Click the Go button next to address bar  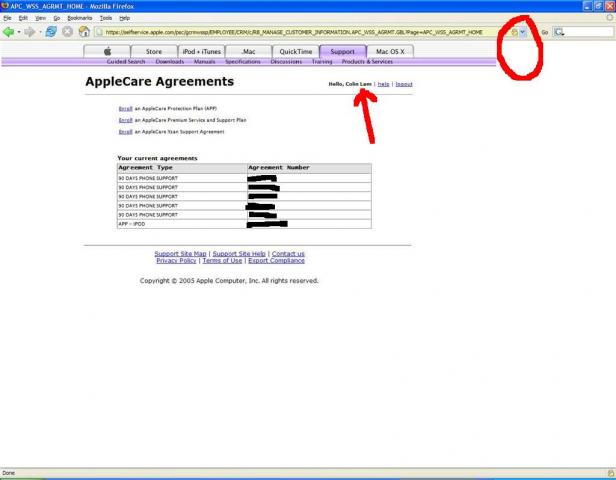[x=544, y=32]
